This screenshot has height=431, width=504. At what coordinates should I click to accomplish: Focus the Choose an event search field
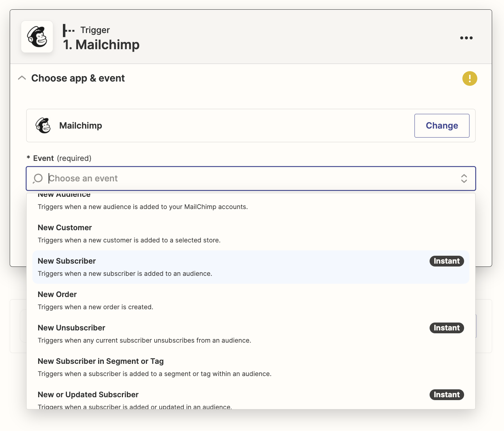coord(251,179)
